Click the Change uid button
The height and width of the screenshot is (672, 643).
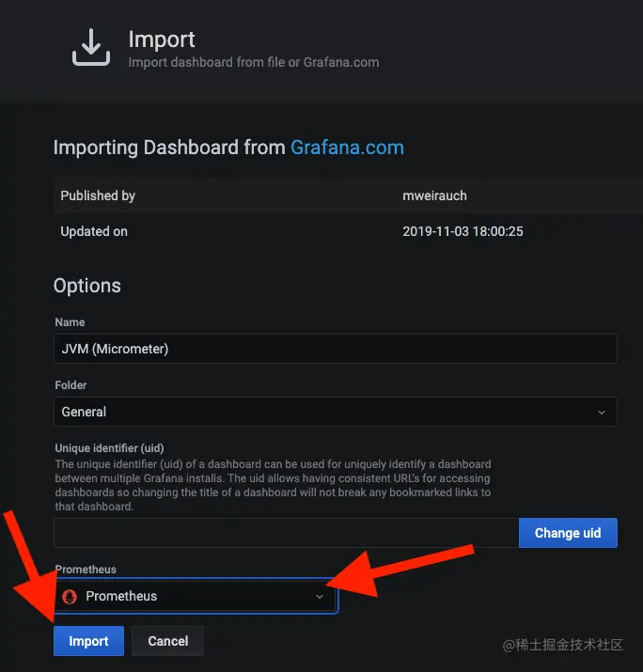568,533
